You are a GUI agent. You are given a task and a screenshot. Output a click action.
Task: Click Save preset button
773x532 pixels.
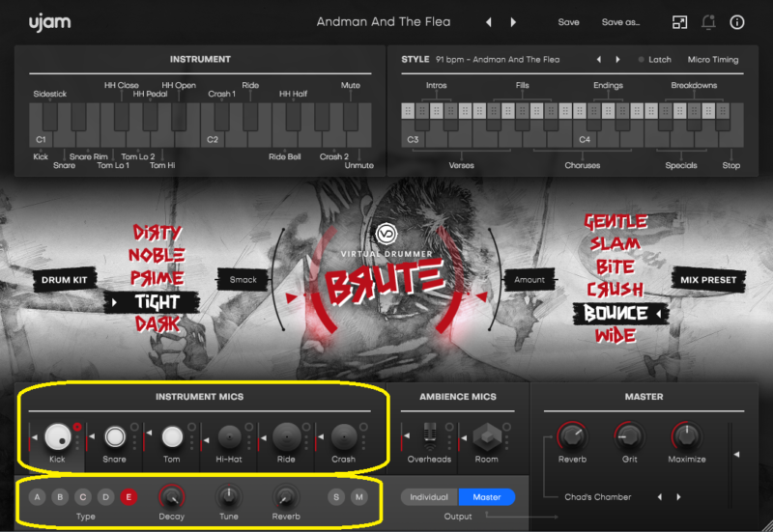[568, 22]
